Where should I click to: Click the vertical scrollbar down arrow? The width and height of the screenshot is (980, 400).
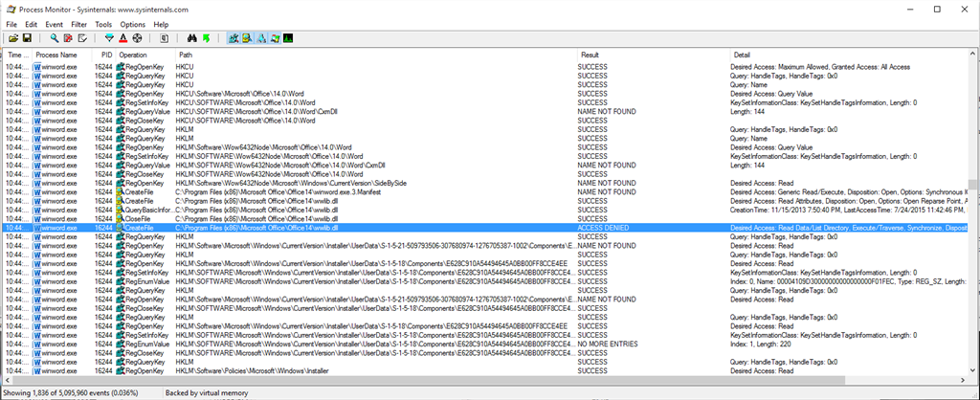coord(973,371)
